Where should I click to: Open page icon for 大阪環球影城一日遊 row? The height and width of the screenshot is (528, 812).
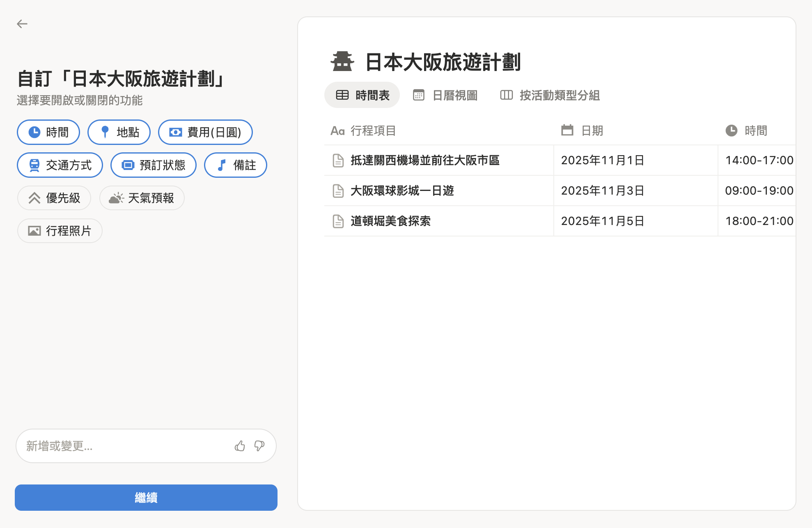(x=338, y=191)
